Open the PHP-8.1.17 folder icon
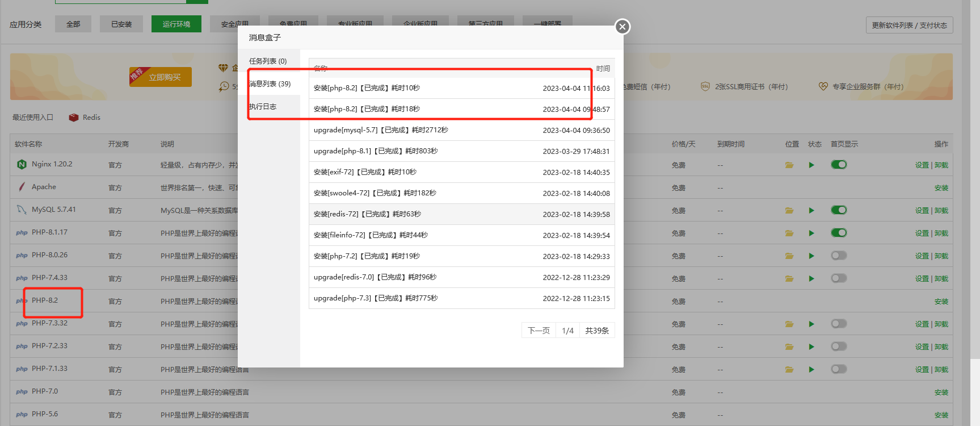This screenshot has height=426, width=980. [x=789, y=233]
